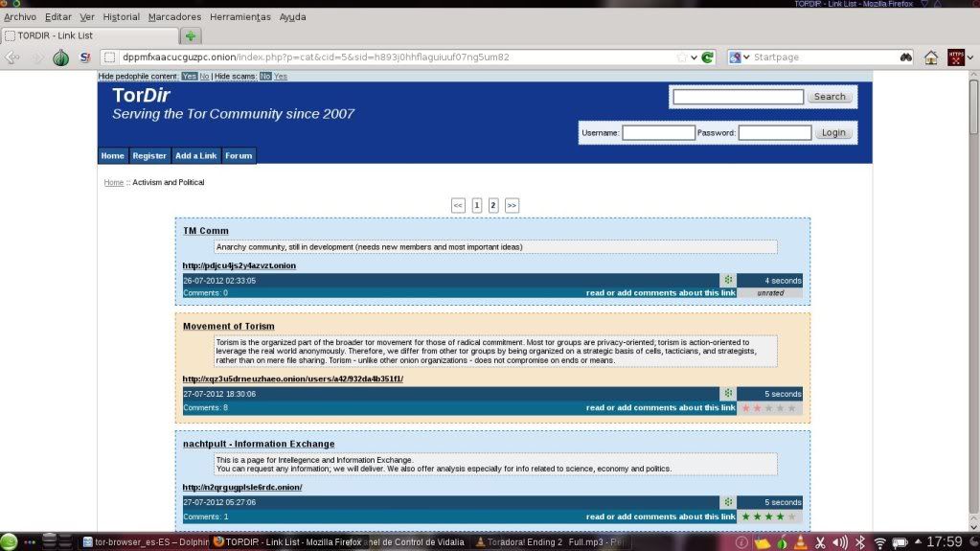Image resolution: width=980 pixels, height=551 pixels.
Task: Click the previous page << button
Action: 458,205
